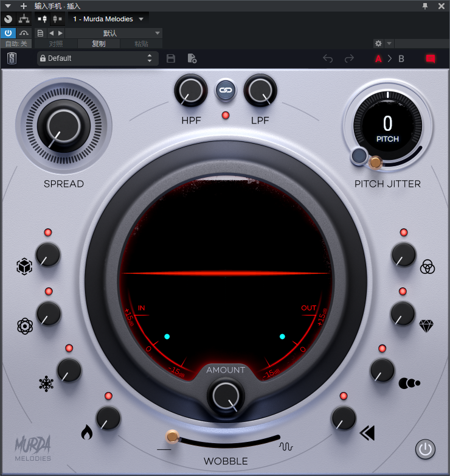Click the SPREAD knob

click(64, 125)
